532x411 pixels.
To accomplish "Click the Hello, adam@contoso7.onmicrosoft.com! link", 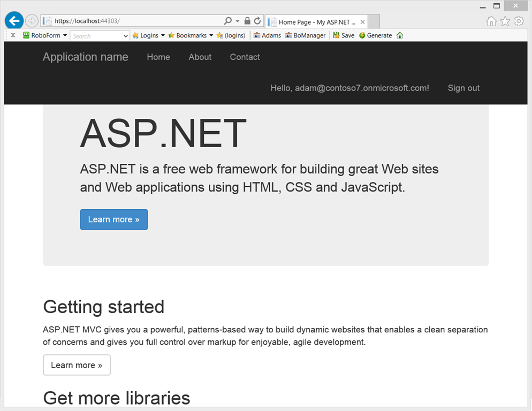I will coord(350,88).
